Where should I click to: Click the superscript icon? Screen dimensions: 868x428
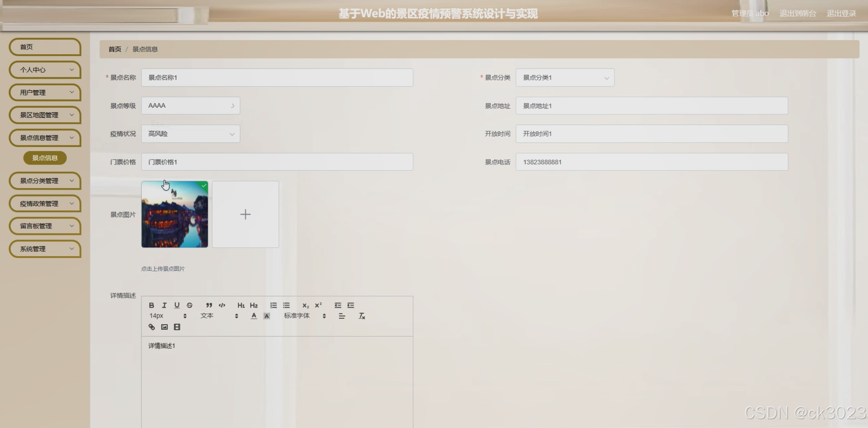click(x=318, y=305)
